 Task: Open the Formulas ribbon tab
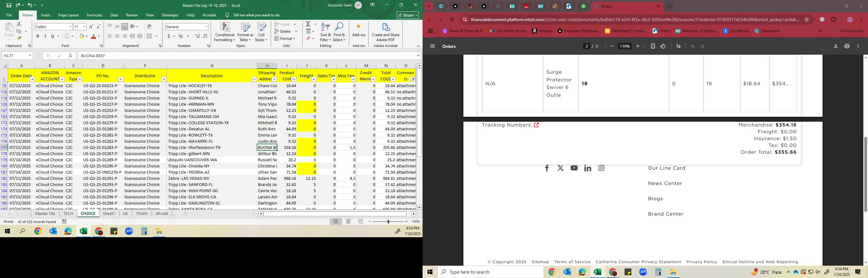click(x=94, y=15)
